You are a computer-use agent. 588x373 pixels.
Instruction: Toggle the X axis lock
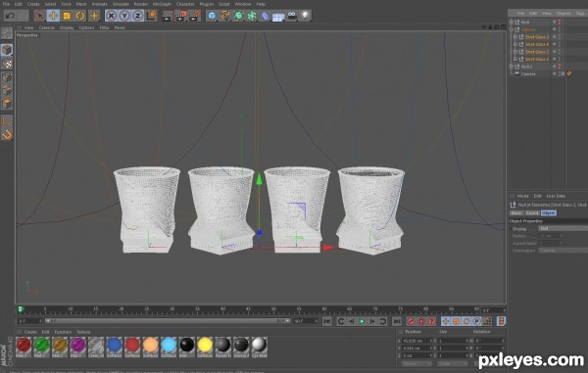coord(111,16)
